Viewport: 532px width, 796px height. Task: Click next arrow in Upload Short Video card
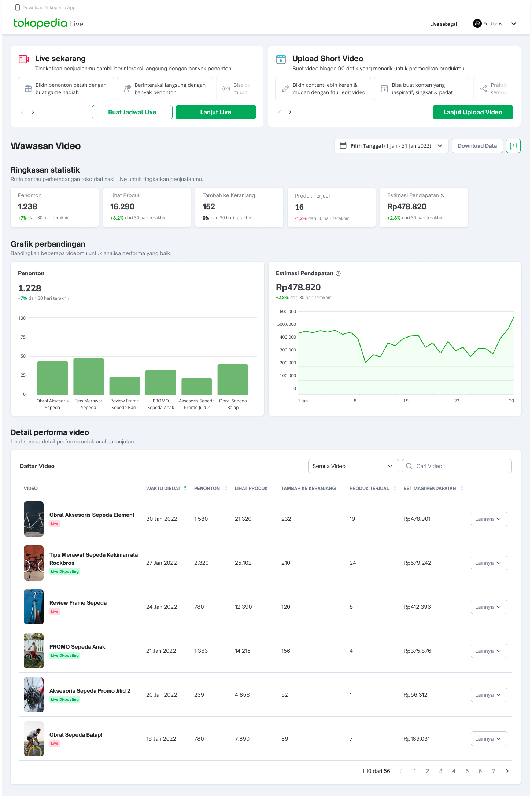click(290, 112)
